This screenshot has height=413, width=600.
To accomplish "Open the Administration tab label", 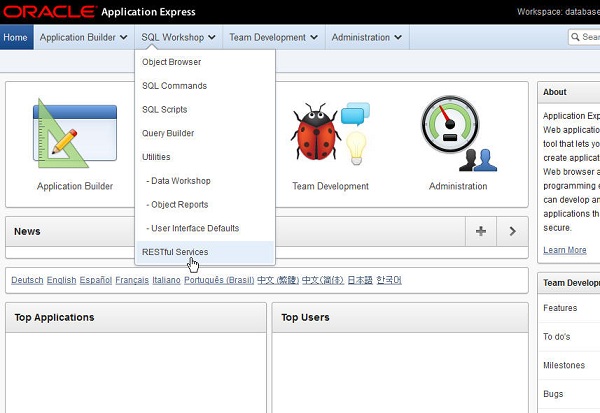I will (x=360, y=37).
